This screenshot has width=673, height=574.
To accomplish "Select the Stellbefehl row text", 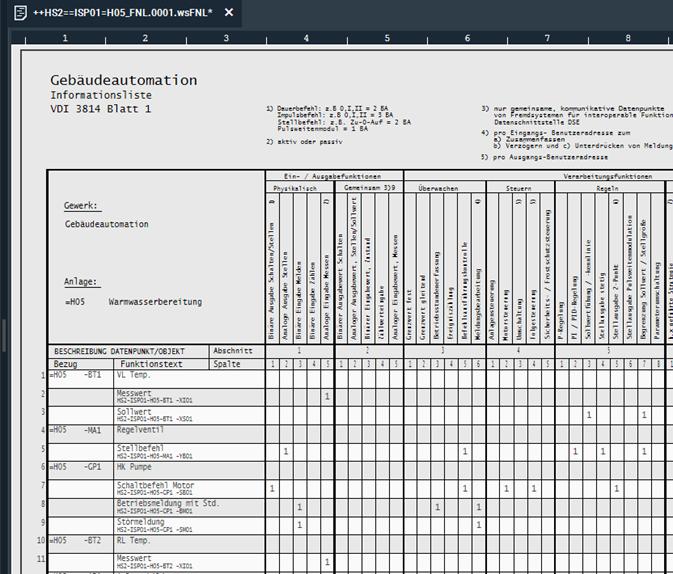I will click(x=140, y=448).
